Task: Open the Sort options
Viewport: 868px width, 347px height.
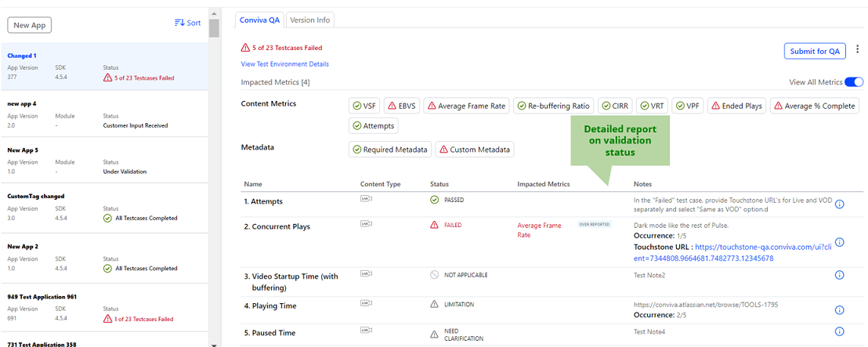Action: (x=188, y=23)
